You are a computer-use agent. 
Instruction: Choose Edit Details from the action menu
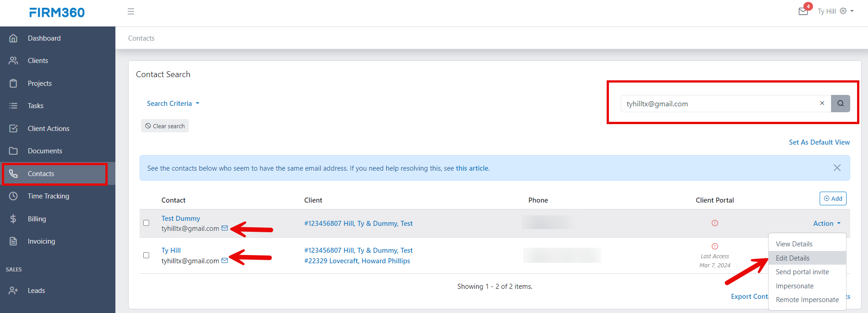(793, 258)
